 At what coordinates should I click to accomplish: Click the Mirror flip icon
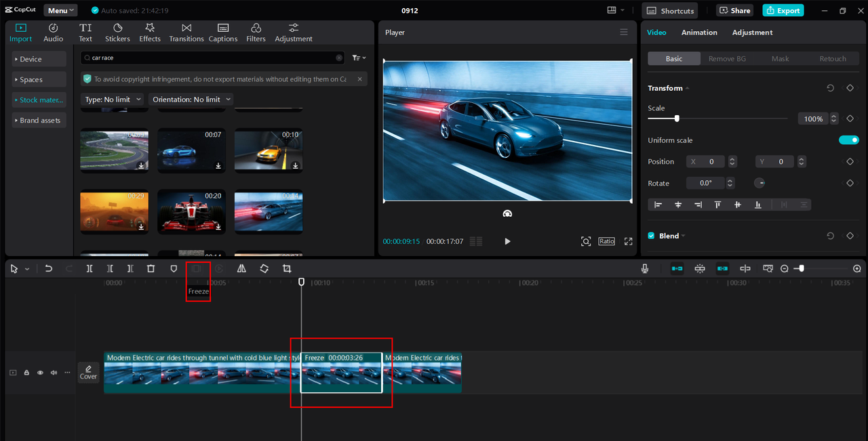click(x=241, y=269)
